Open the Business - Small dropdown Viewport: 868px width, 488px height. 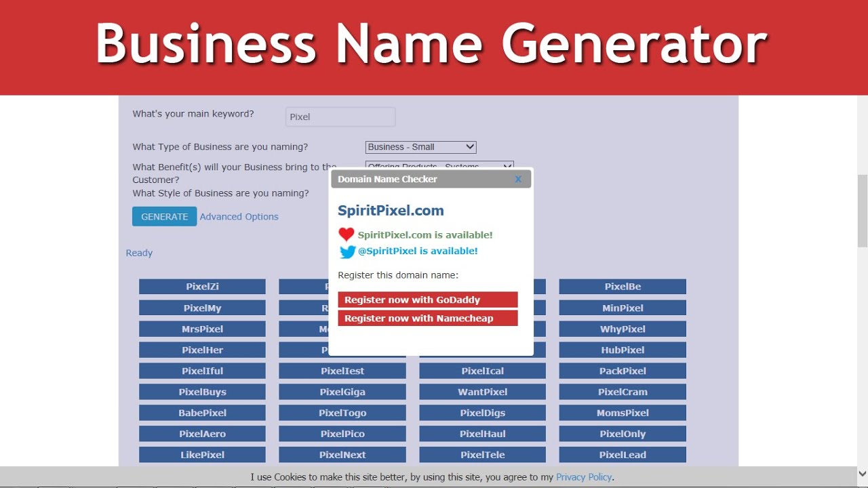pos(420,147)
